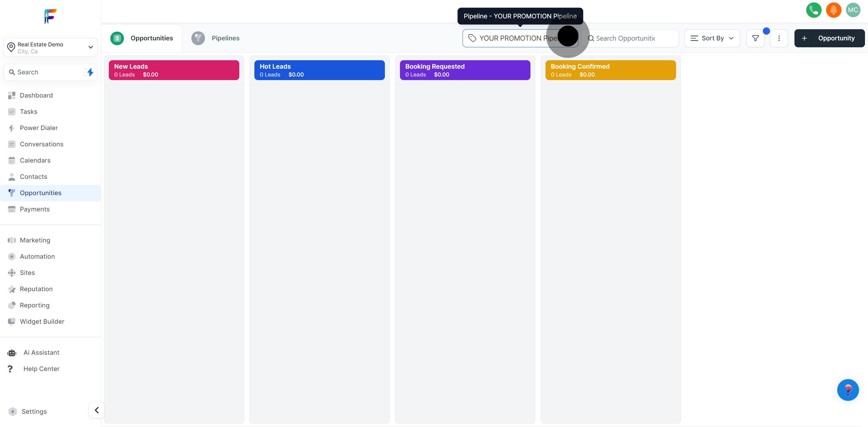Go to Settings in the sidebar

34,412
